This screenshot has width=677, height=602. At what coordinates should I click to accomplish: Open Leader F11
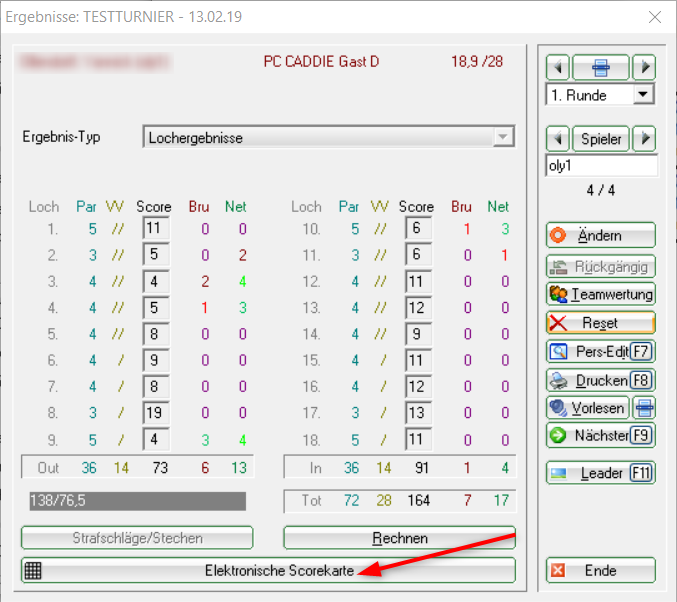coord(601,473)
